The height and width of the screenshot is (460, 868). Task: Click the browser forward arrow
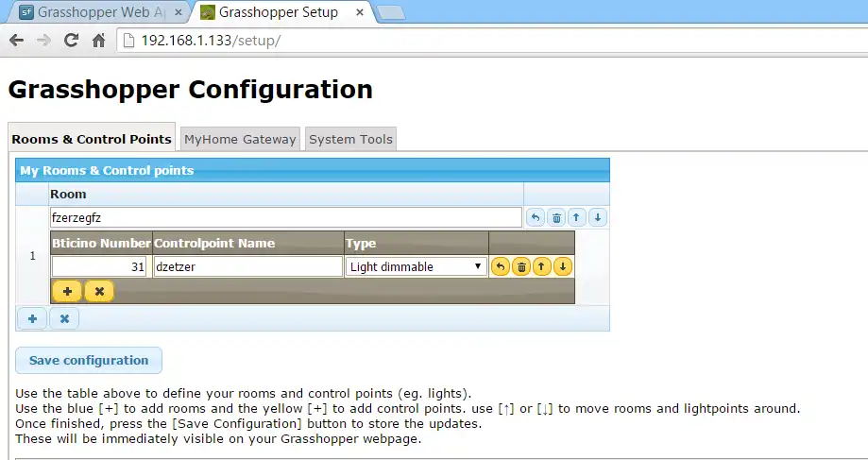tap(43, 41)
